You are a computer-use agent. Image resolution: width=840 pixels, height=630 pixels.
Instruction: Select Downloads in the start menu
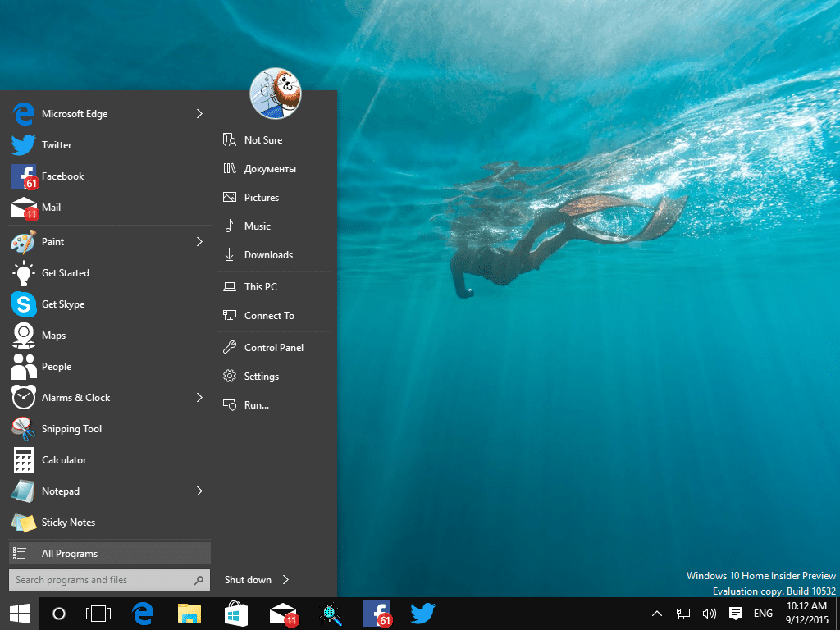click(276, 255)
